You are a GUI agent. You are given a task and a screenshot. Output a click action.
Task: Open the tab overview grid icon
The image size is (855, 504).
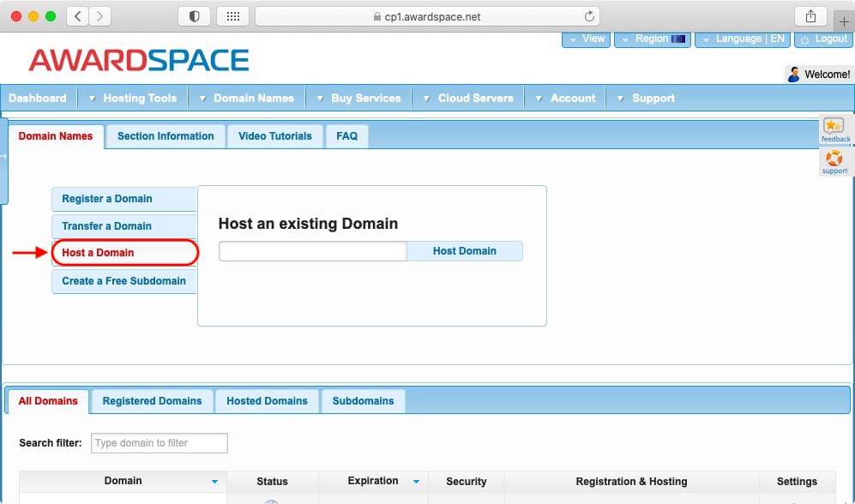click(232, 15)
